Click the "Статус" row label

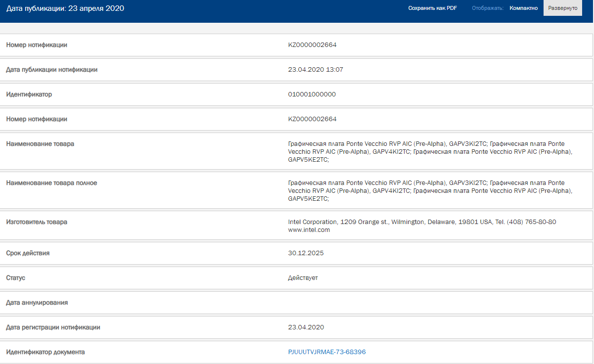pos(15,278)
